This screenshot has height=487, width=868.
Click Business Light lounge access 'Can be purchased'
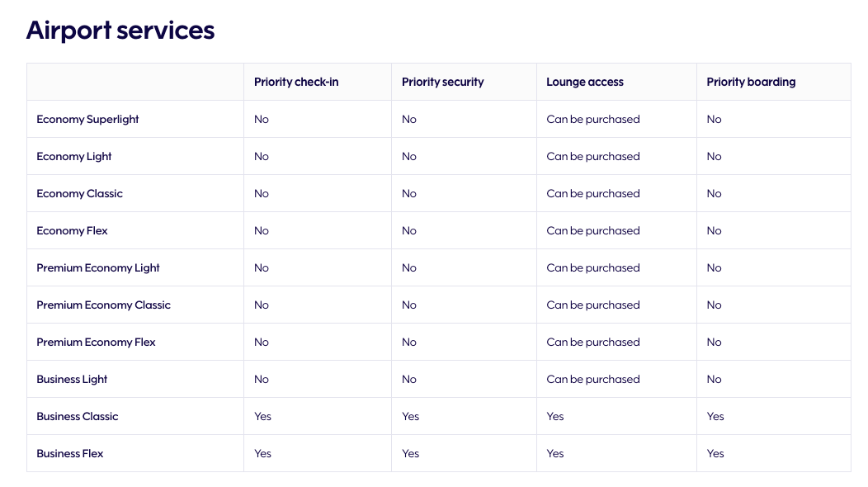[x=593, y=379]
